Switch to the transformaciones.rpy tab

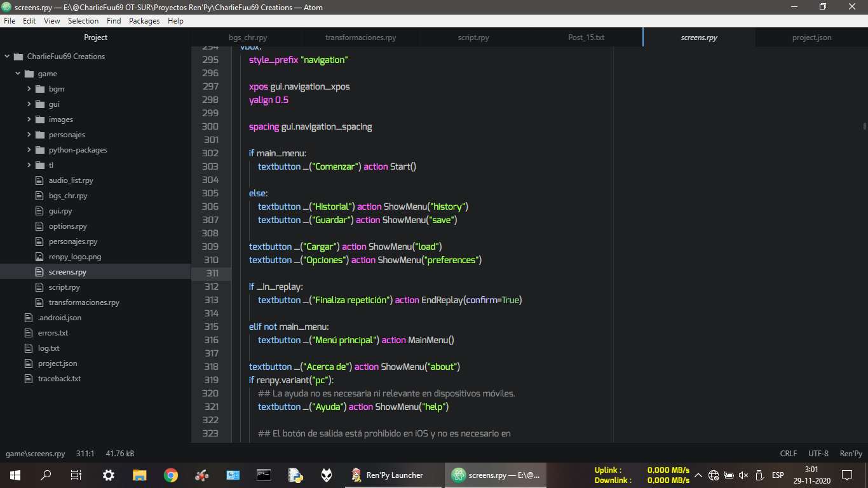[x=360, y=37]
